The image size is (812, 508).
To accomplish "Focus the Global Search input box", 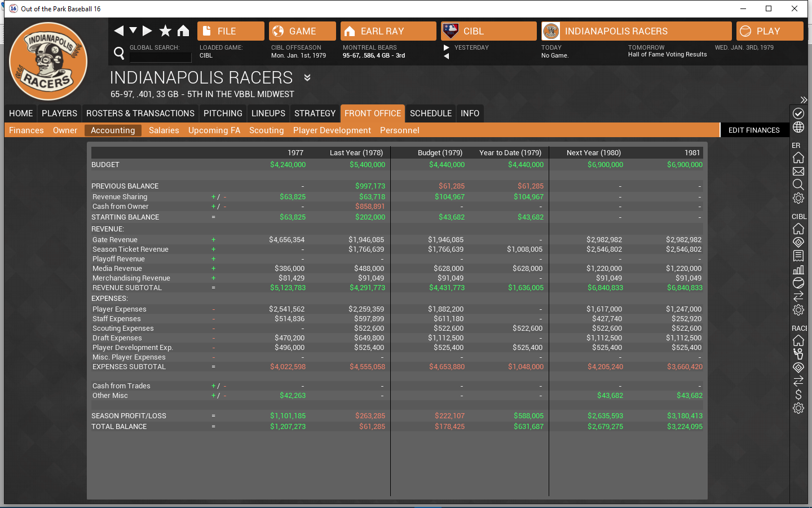I will pos(161,57).
